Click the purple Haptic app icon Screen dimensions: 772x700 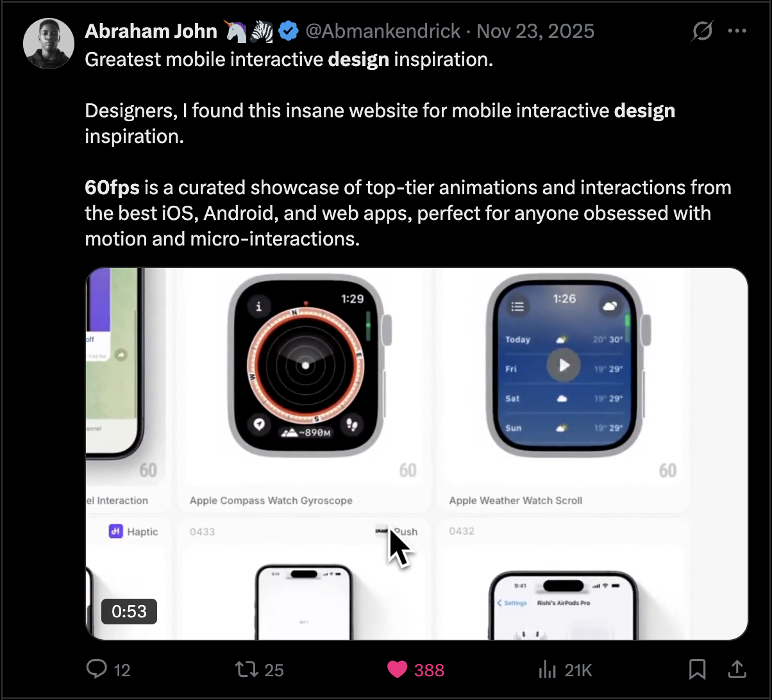(115, 531)
